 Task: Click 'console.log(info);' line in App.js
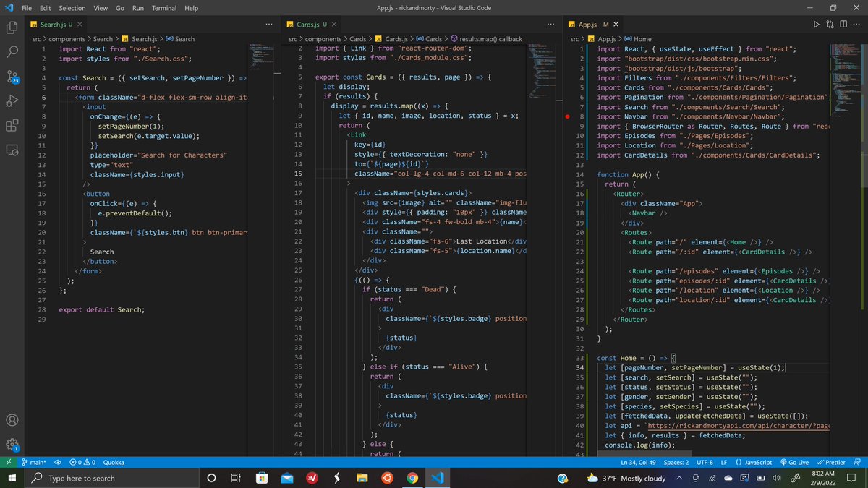(x=639, y=445)
